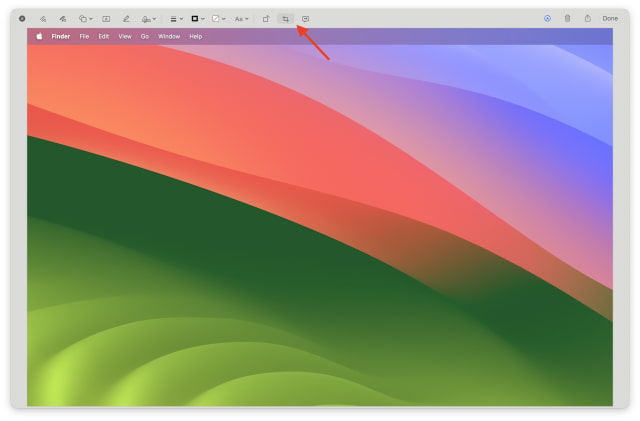Open the Text Style menu

click(x=241, y=18)
